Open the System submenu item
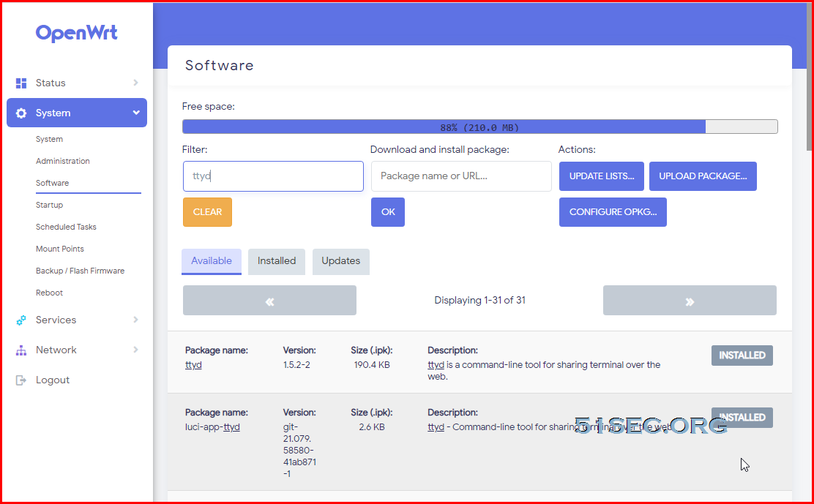814x504 pixels. (49, 139)
